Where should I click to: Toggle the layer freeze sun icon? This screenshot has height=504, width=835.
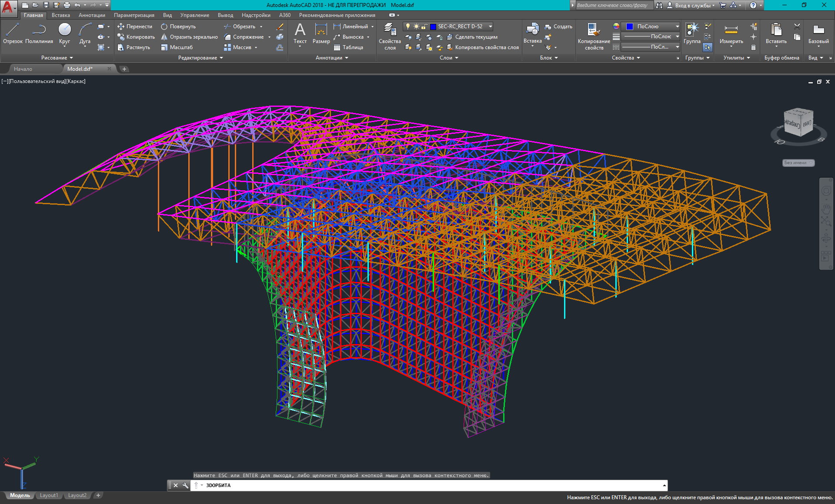(415, 26)
